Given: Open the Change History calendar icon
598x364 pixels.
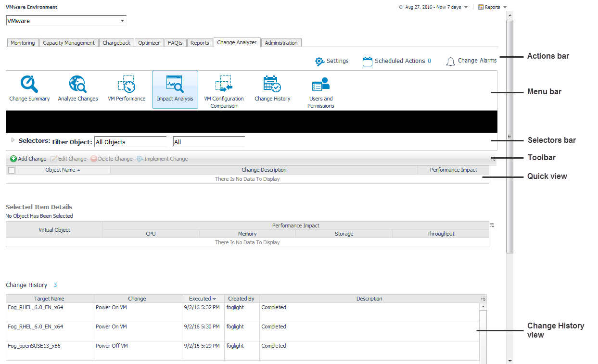Looking at the screenshot, I should point(272,85).
